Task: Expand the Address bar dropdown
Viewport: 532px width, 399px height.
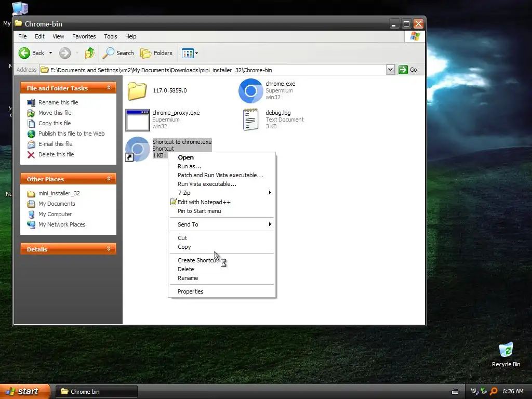Action: pyautogui.click(x=390, y=70)
